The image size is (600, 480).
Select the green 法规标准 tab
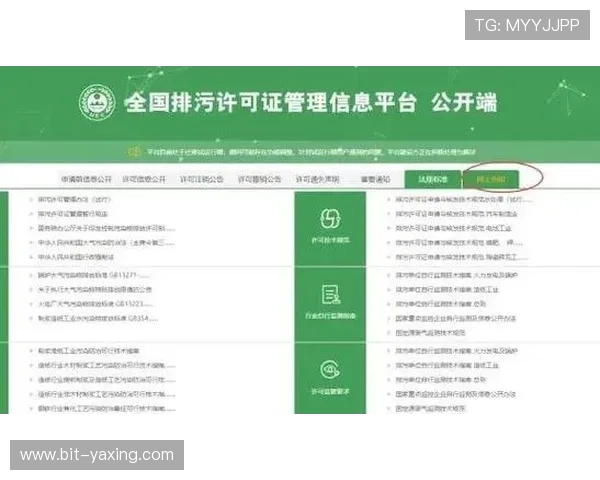click(433, 179)
